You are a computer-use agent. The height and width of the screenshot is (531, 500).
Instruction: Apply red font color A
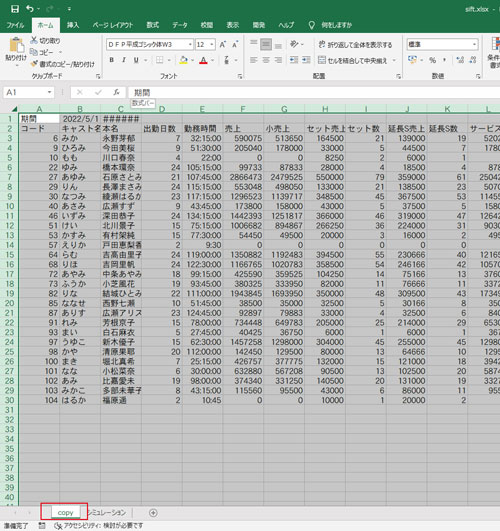pyautogui.click(x=203, y=60)
